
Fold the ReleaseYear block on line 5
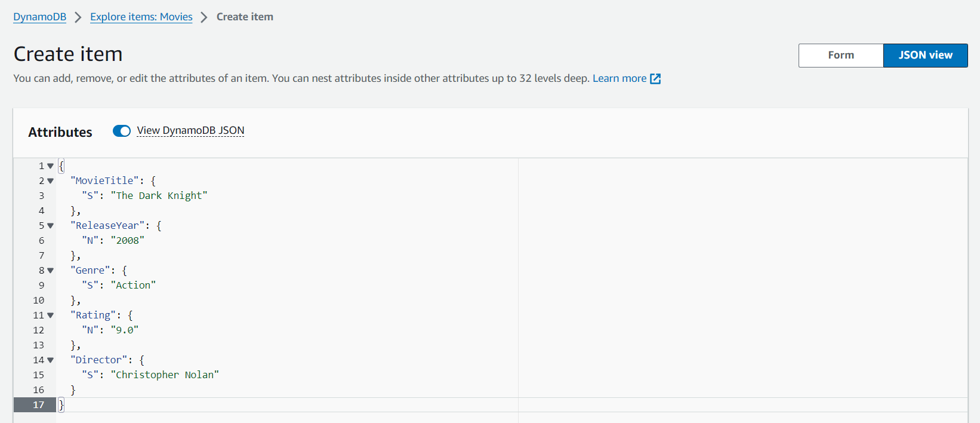[50, 226]
